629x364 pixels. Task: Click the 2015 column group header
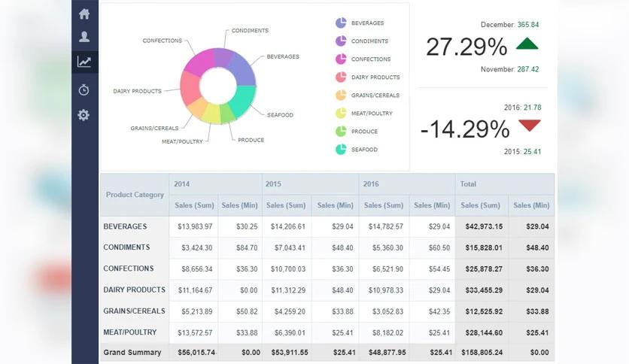(311, 184)
